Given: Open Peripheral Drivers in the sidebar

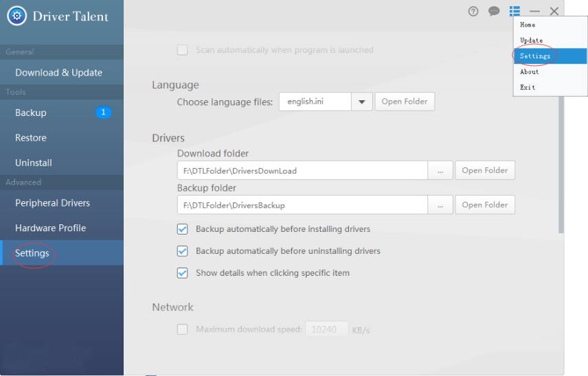Looking at the screenshot, I should tap(62, 202).
